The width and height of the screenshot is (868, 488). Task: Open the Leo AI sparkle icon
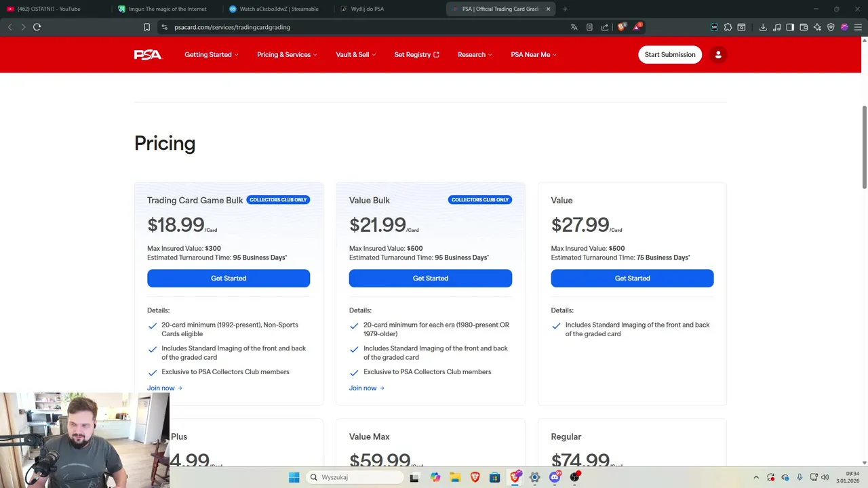click(x=817, y=27)
